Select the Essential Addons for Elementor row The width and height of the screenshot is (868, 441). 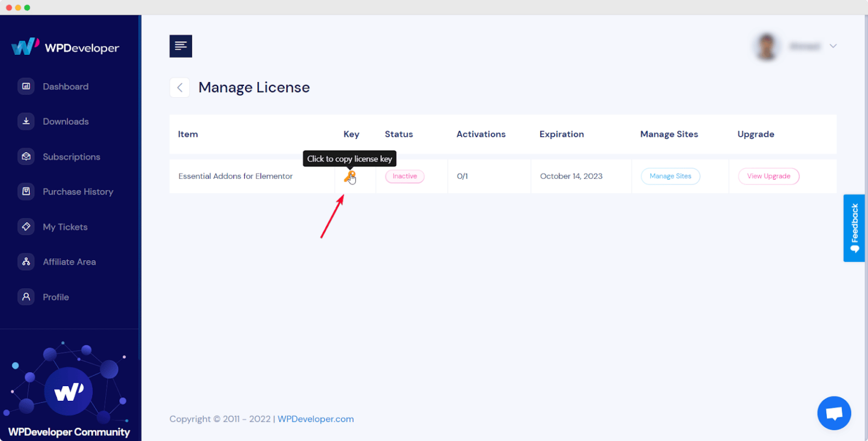[x=236, y=176]
